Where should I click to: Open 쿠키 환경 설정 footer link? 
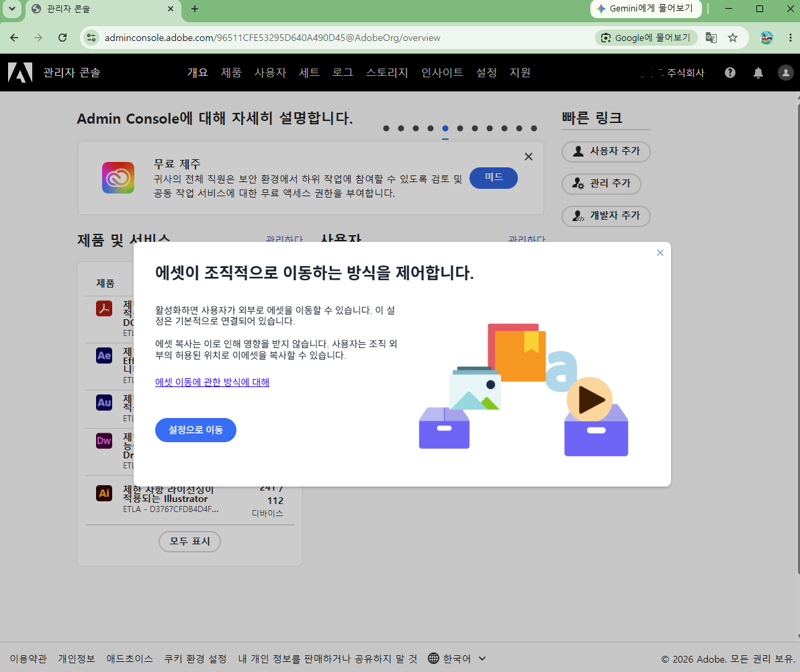195,659
